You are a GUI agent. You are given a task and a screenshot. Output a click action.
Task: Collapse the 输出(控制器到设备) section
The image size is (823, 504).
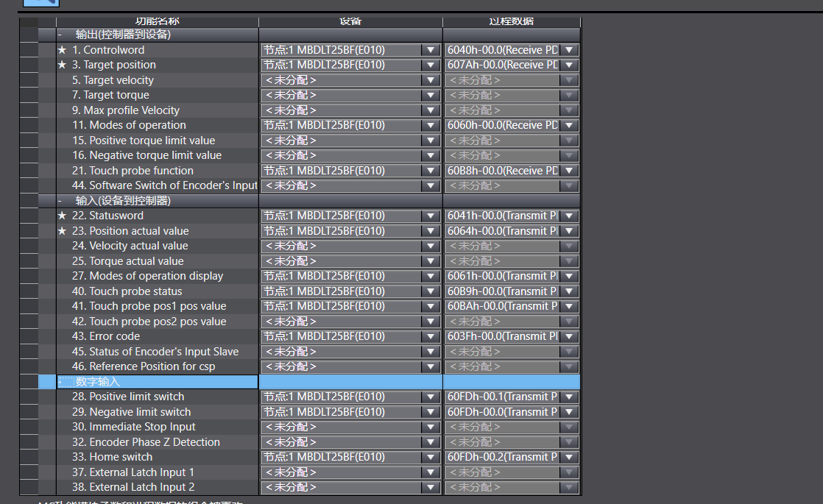click(60, 35)
